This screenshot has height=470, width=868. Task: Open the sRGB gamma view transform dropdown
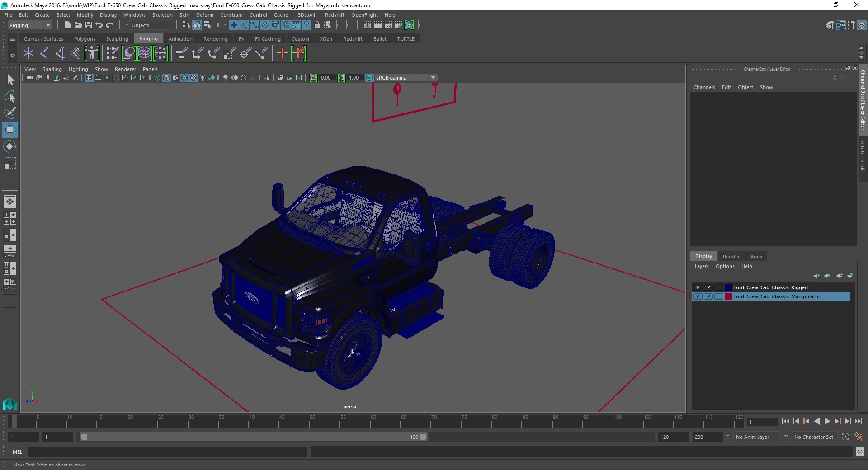433,78
